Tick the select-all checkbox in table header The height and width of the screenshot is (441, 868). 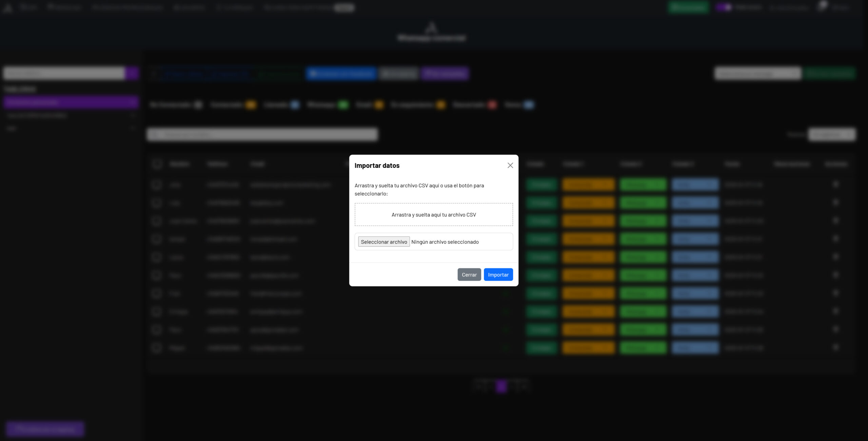(x=157, y=164)
